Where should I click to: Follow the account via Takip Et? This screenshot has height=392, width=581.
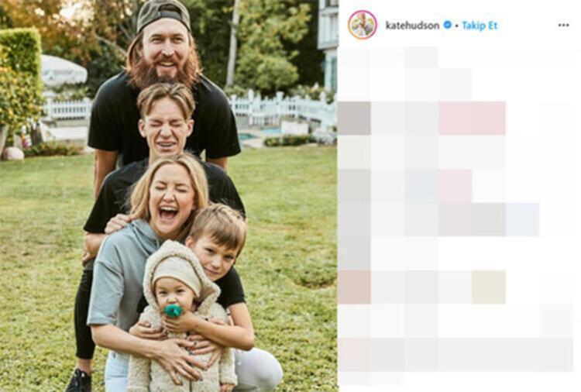click(x=480, y=26)
